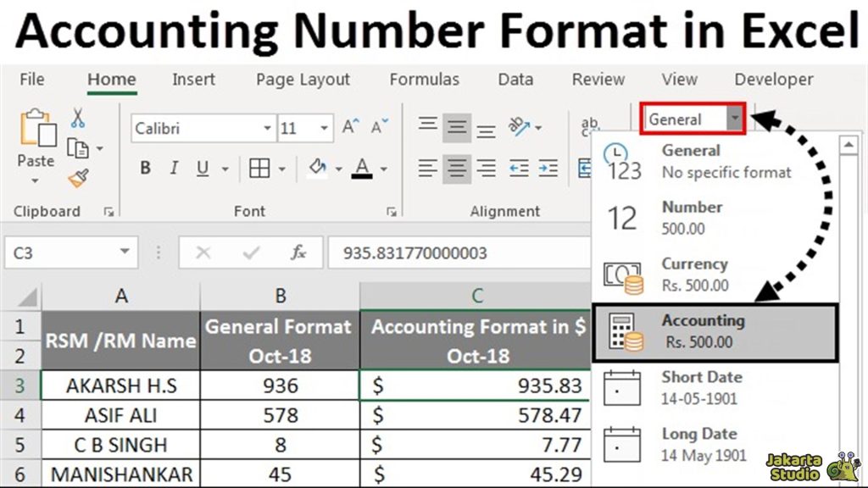Choose Accounting format option
This screenshot has width=868, height=488.
pyautogui.click(x=715, y=332)
